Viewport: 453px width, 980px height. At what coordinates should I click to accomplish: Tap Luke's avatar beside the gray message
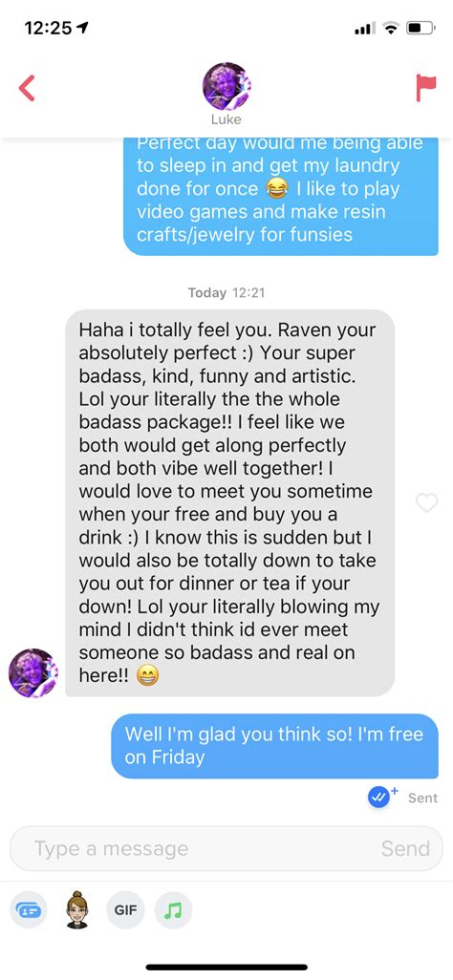[x=32, y=672]
